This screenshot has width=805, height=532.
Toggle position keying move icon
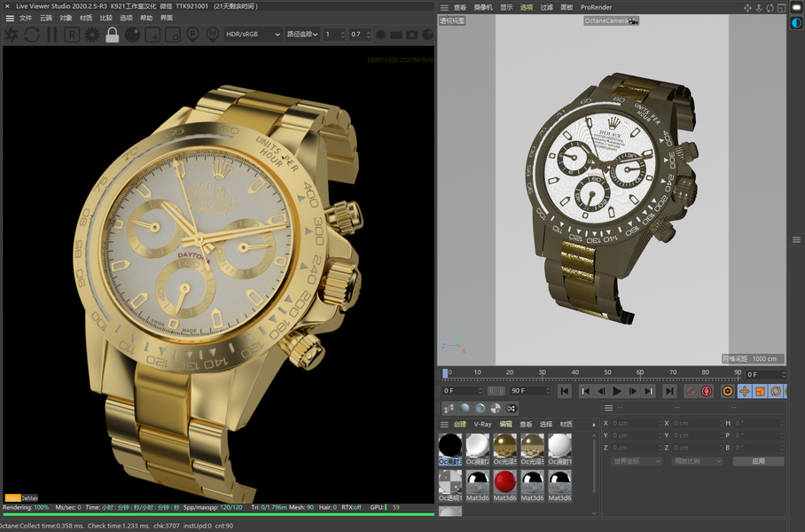pyautogui.click(x=745, y=391)
